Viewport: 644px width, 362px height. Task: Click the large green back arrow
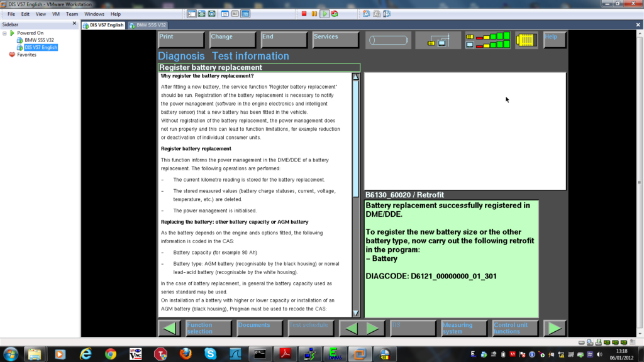point(169,328)
